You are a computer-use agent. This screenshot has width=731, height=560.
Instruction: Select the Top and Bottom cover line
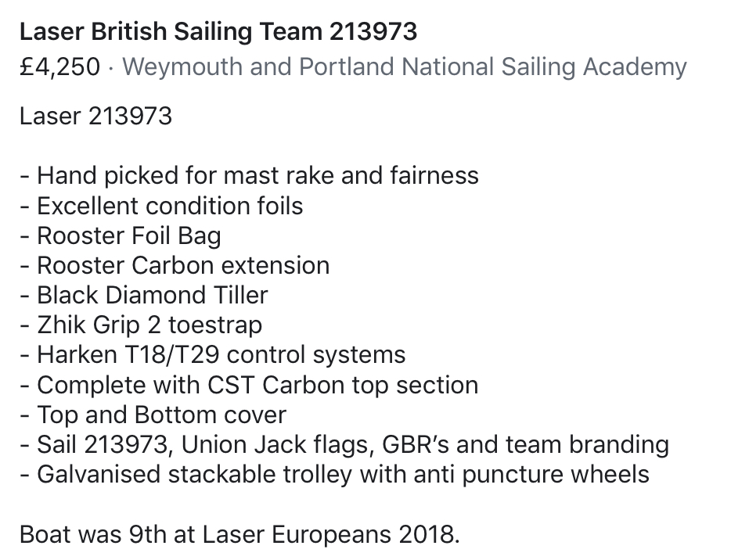tap(153, 415)
